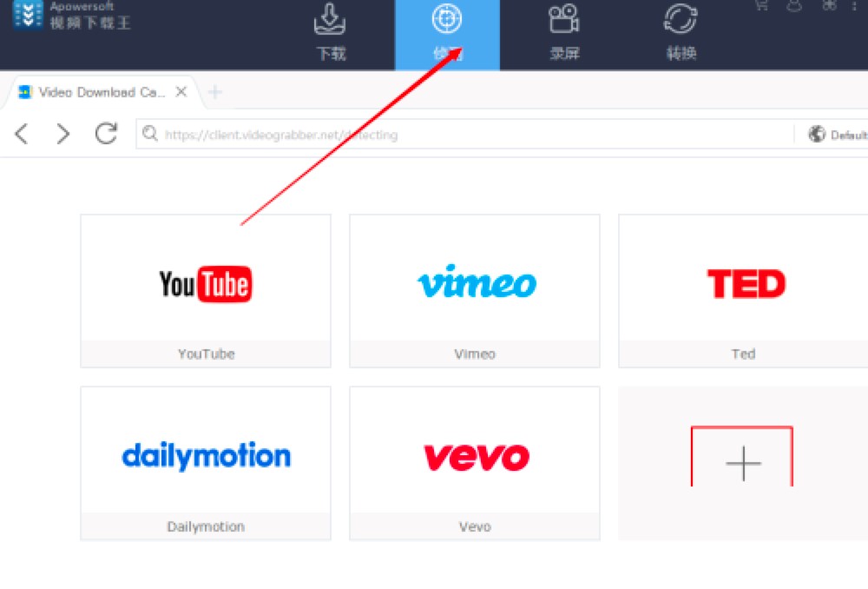Go forward to the next page
The width and height of the screenshot is (868, 589).
point(63,134)
